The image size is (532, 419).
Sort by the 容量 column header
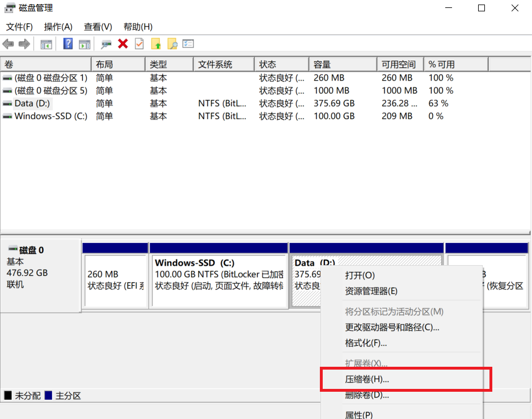[x=322, y=65]
